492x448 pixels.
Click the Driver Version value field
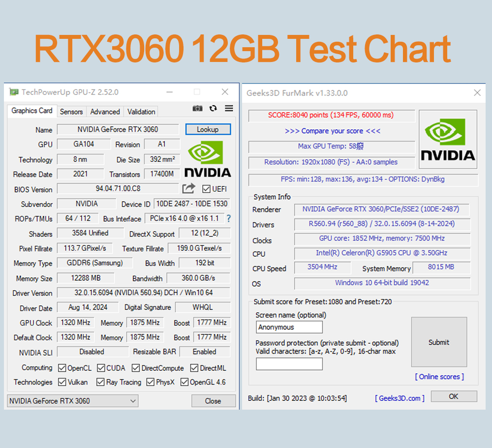pos(144,293)
